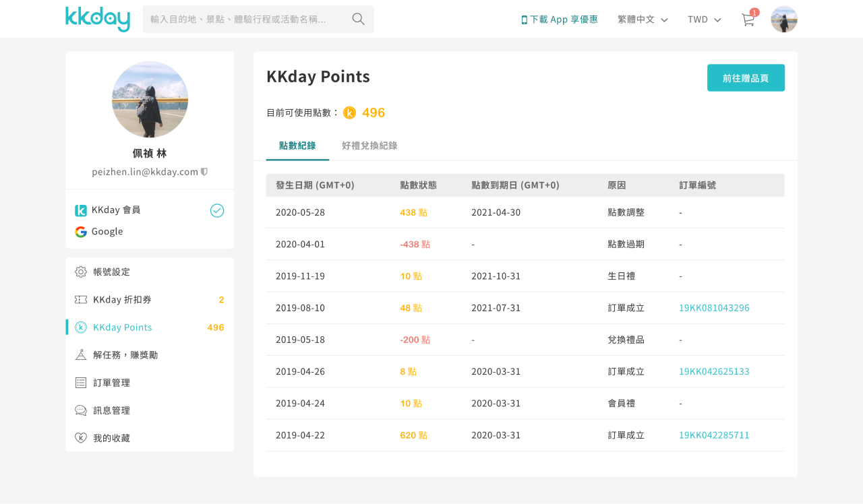Switch to the 好禮兌換紀錄 tab
863x504 pixels.
369,145
